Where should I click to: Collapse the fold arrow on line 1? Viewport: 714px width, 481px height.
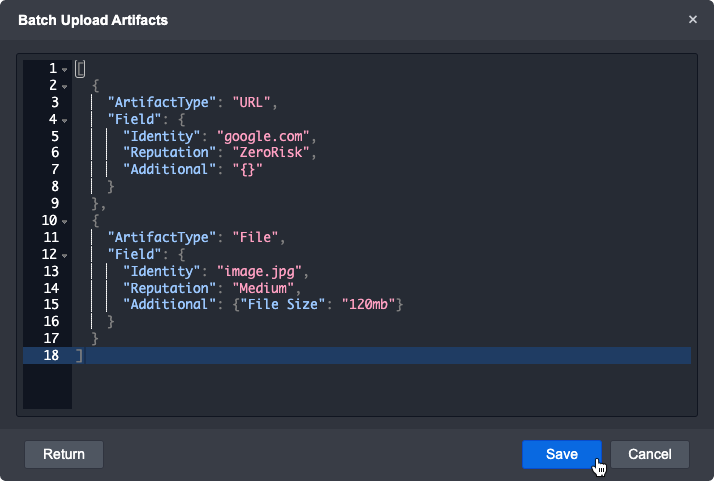pyautogui.click(x=65, y=69)
